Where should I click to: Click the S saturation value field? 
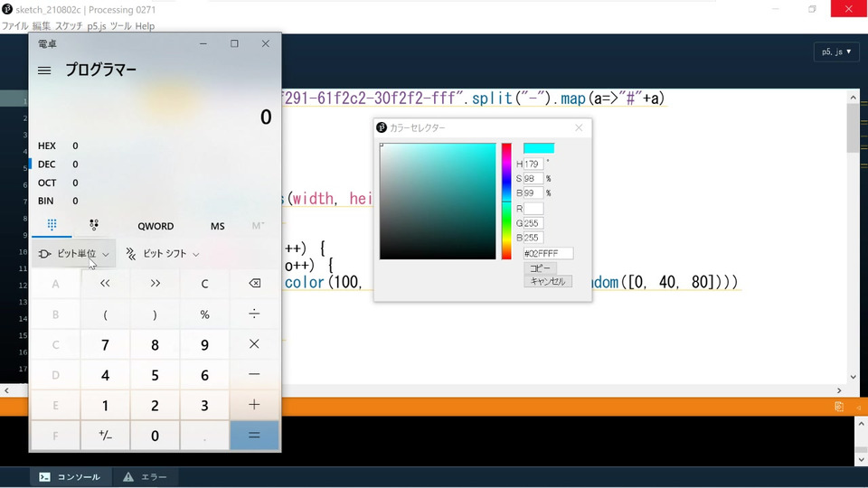point(533,178)
